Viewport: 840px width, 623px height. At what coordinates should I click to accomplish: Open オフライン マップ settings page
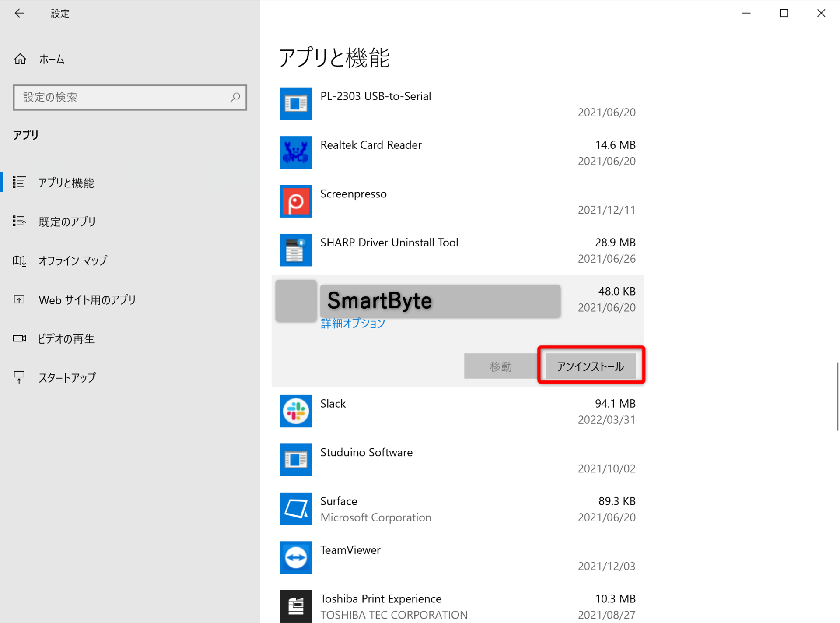[x=72, y=260]
